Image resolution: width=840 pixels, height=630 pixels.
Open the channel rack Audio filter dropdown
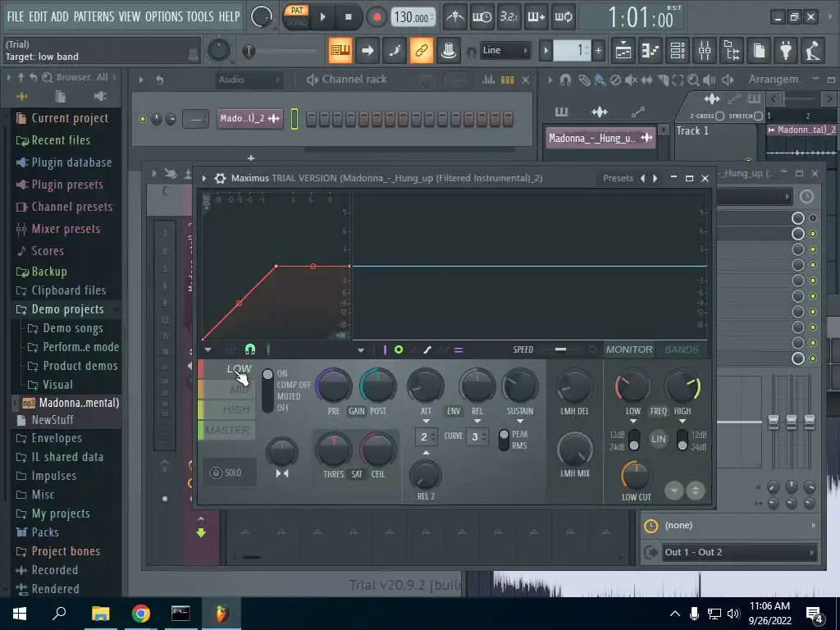249,80
